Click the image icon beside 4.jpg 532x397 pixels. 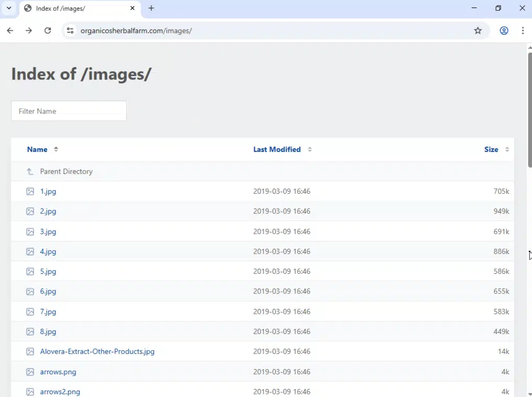(30, 251)
